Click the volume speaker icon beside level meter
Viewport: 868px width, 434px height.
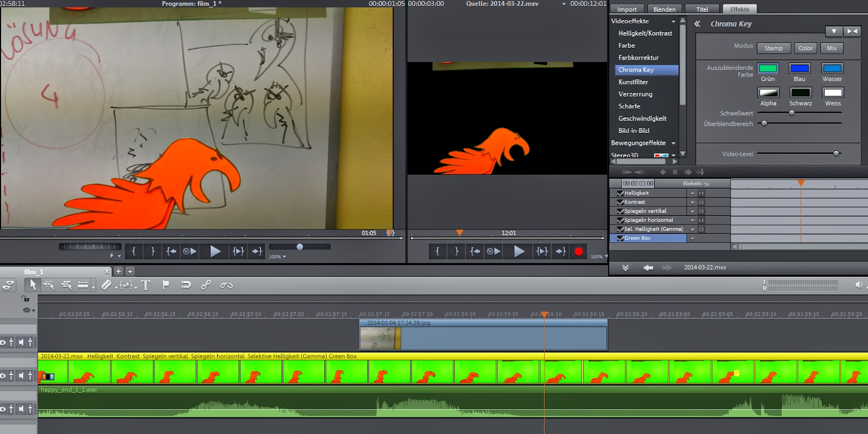pyautogui.click(x=859, y=285)
